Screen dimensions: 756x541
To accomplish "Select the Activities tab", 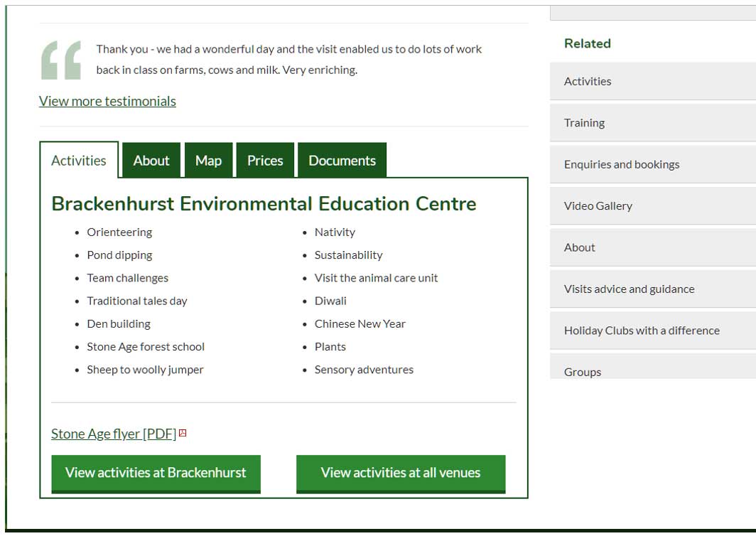I will point(79,160).
